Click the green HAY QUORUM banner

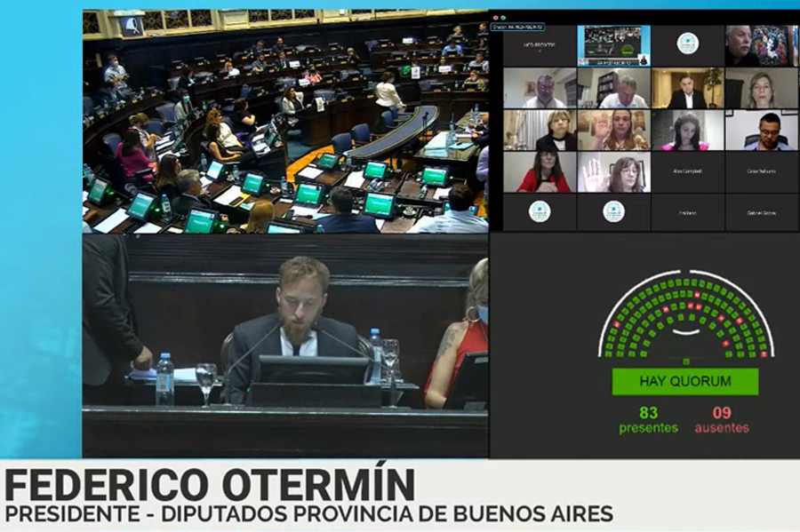(x=685, y=381)
